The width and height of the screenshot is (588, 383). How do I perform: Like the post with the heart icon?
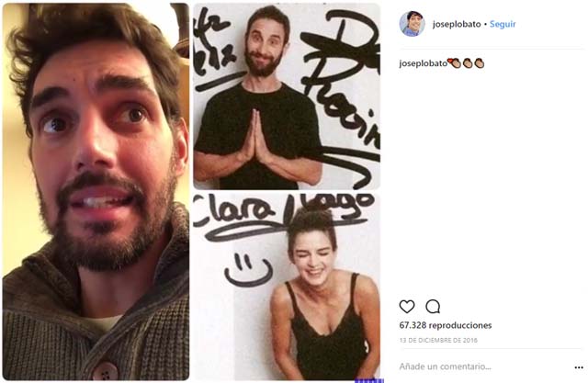(406, 307)
